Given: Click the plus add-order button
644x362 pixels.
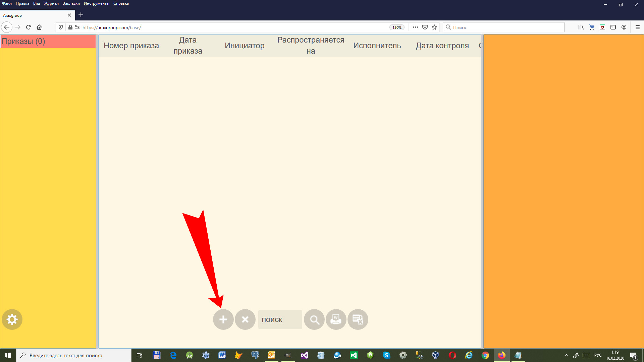Looking at the screenshot, I should [x=223, y=319].
